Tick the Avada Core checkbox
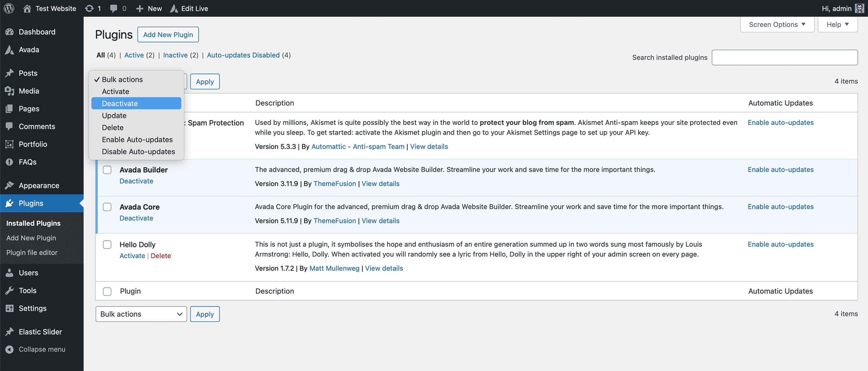Screen dimensions: 868x371 [107, 207]
